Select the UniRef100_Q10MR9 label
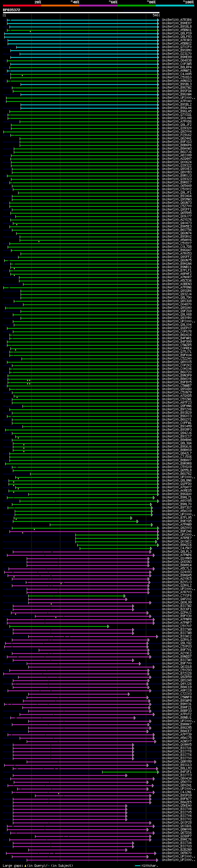Image resolution: width=197 pixels, height=868 pixels. [x=177, y=558]
